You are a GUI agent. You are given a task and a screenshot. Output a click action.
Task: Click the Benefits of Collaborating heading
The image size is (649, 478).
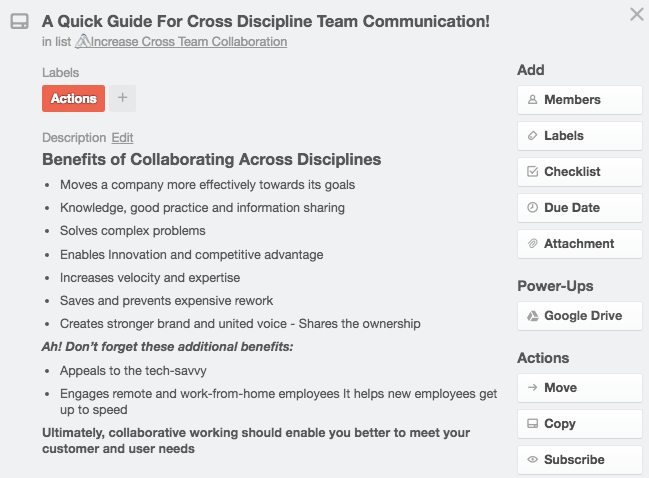211,160
